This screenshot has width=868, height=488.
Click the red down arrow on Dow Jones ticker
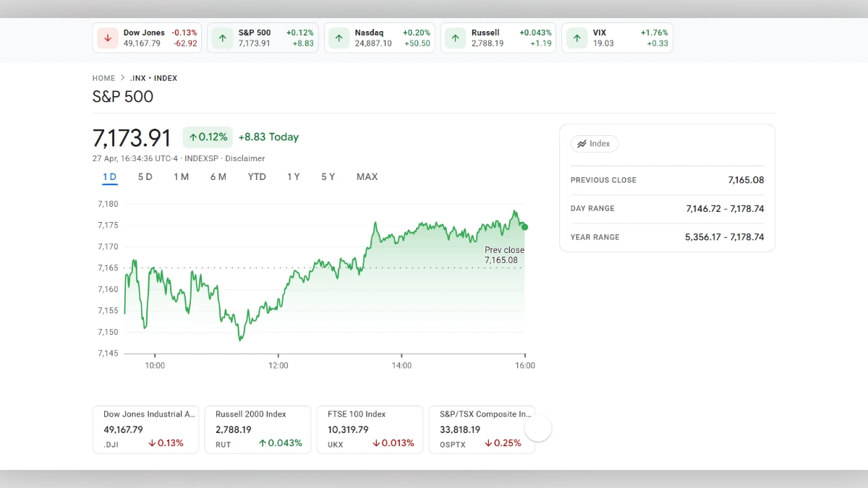(107, 38)
